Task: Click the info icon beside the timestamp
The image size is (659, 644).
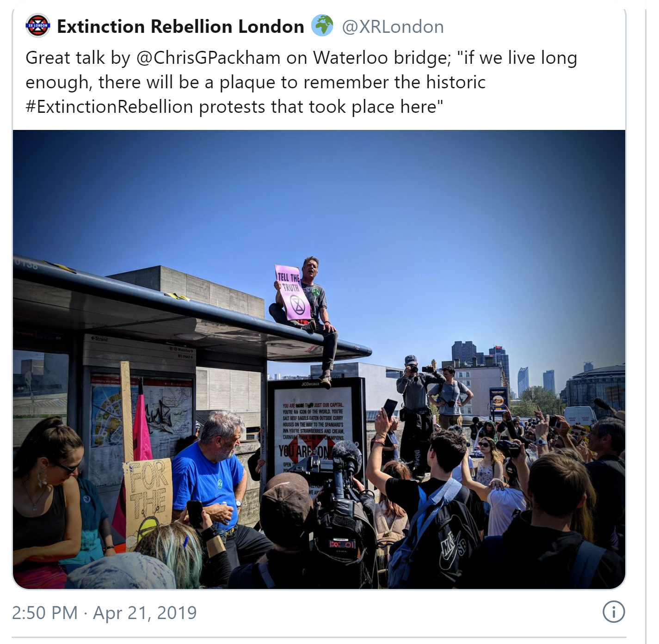Action: pyautogui.click(x=613, y=612)
